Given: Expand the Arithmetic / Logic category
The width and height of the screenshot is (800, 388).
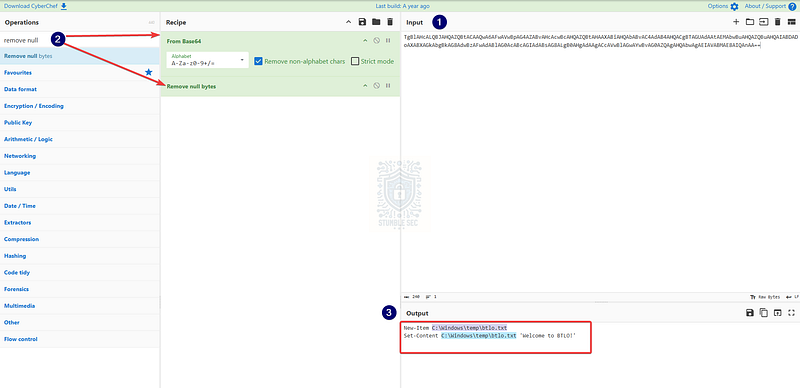Looking at the screenshot, I should point(80,139).
